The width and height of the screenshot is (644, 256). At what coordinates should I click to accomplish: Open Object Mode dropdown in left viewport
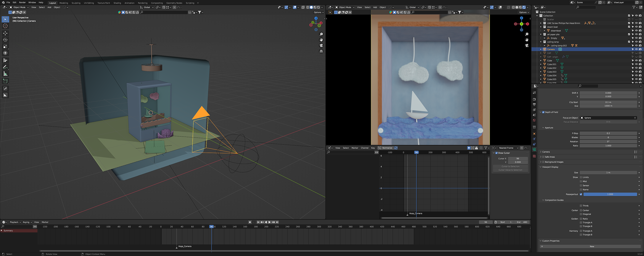[x=19, y=7]
